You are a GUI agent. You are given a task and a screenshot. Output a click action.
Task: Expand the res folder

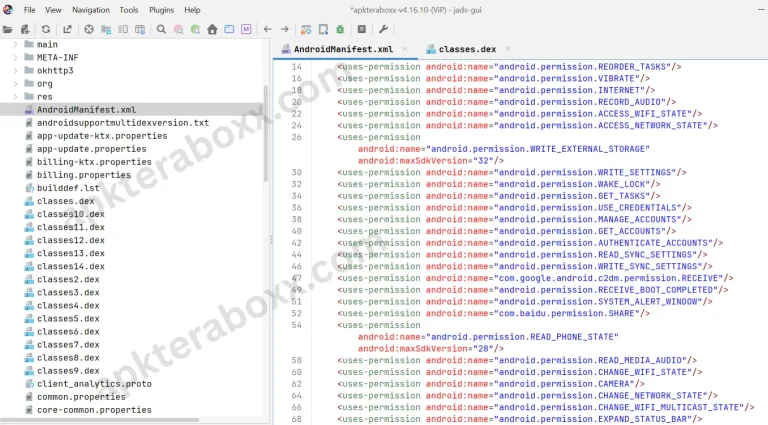pyautogui.click(x=15, y=96)
